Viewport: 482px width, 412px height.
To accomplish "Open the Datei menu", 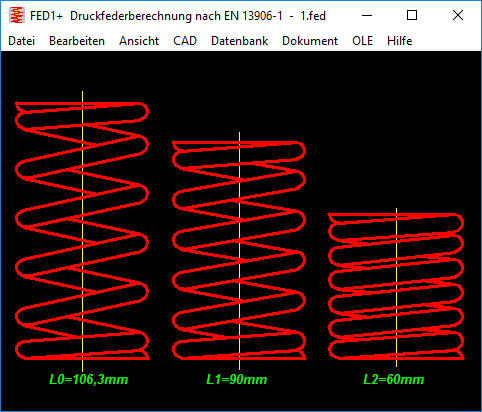I will point(21,41).
